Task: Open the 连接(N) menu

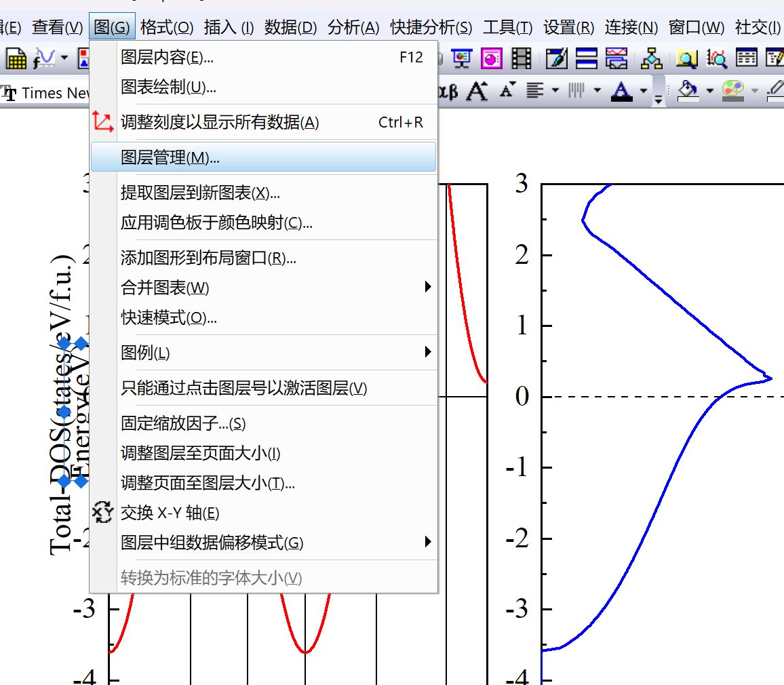Action: click(631, 26)
